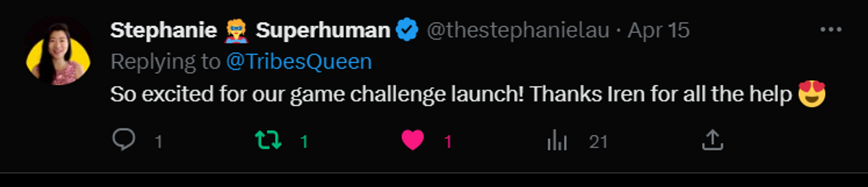Click the green retweet count number
868x187 pixels.
304,142
